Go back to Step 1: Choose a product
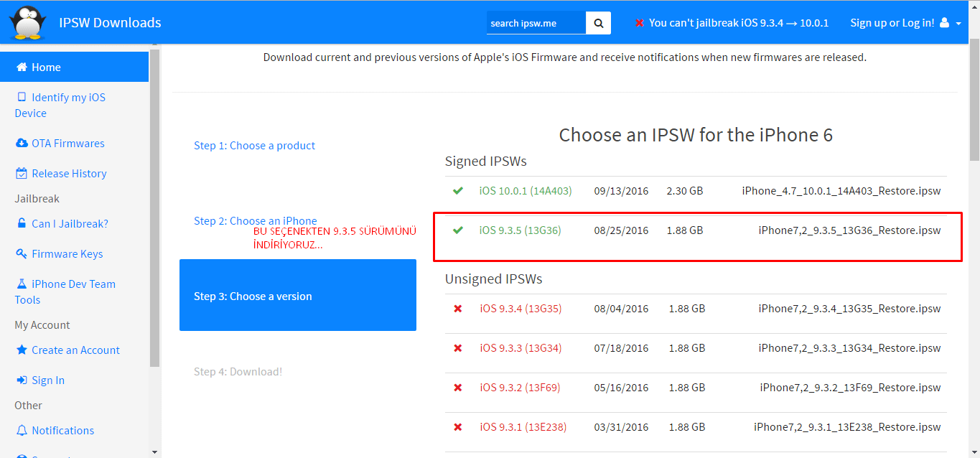This screenshot has height=458, width=980. 254,146
